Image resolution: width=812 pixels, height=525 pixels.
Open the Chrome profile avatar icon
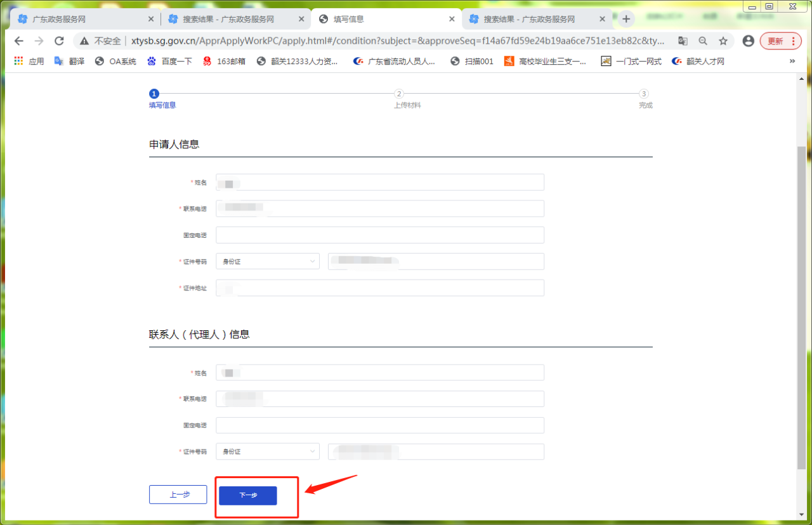[x=749, y=41]
